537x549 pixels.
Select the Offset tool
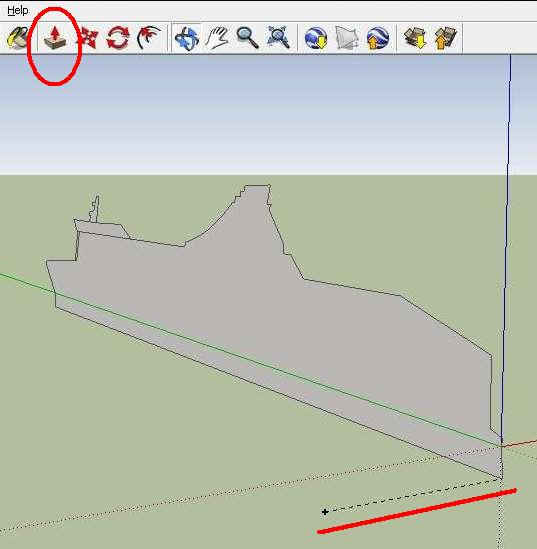149,38
